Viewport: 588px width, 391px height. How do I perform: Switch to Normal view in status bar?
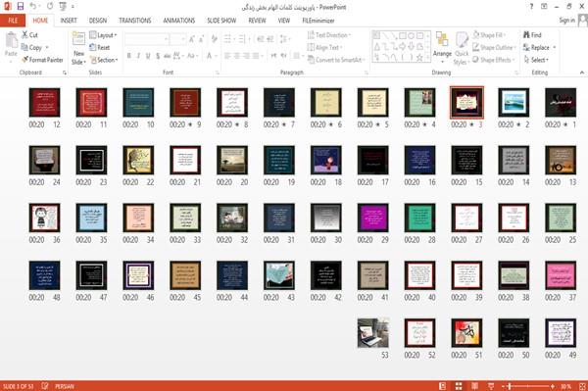click(x=443, y=386)
